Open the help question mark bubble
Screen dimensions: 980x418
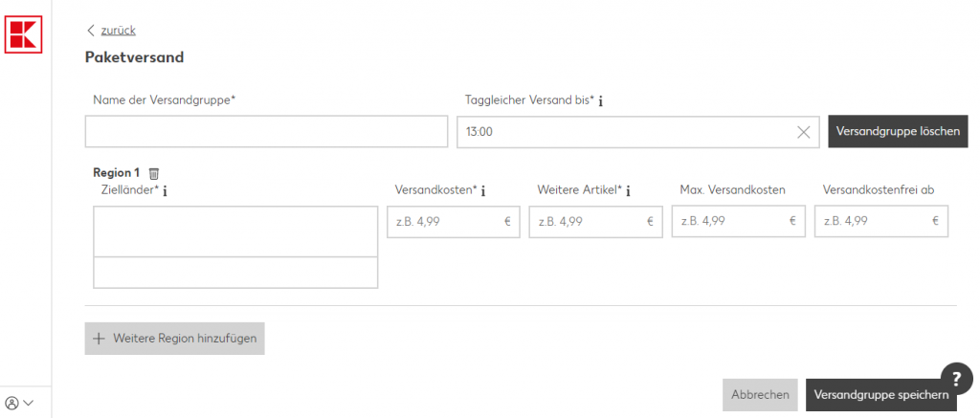coord(956,377)
